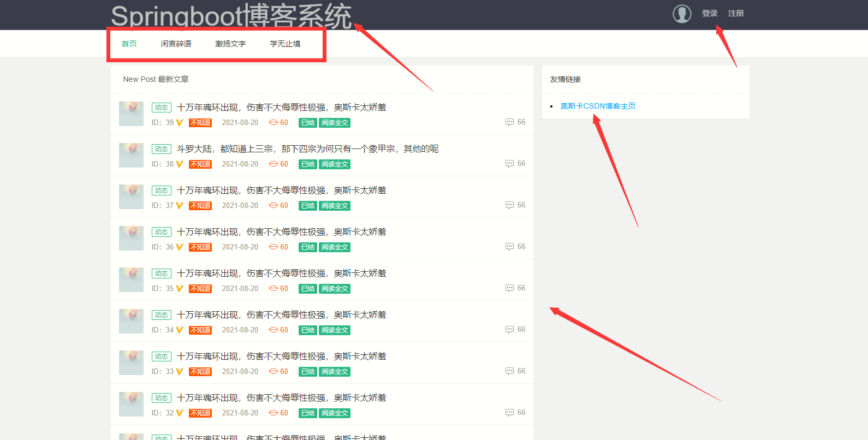Click author avatar thumbnail of post ID 38
Screen dimensions: 868x440
point(131,155)
